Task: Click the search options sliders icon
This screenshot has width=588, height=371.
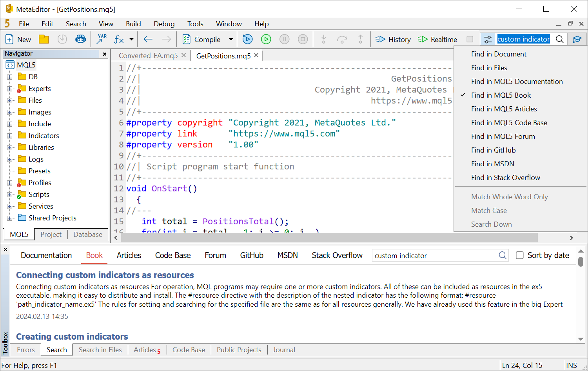Action: click(487, 39)
